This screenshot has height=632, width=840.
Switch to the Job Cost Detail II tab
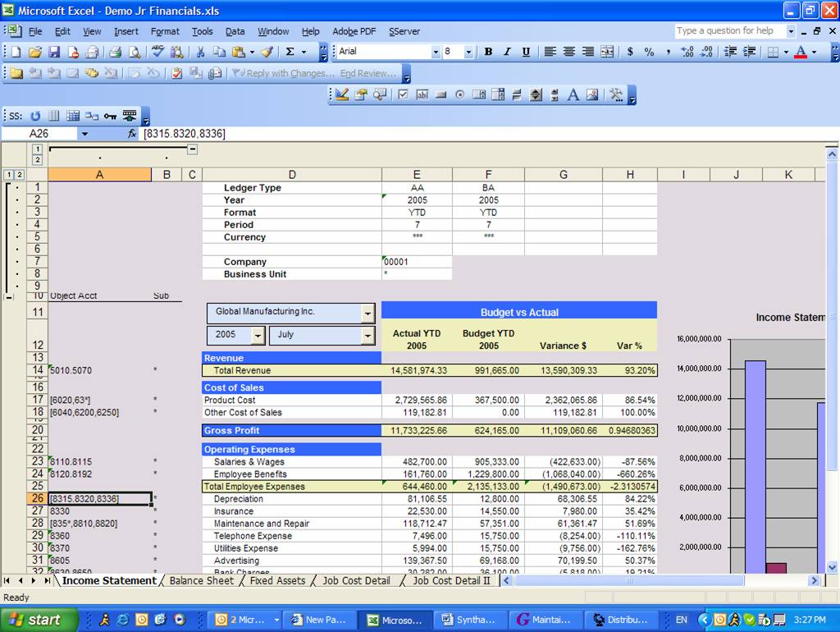(x=451, y=580)
